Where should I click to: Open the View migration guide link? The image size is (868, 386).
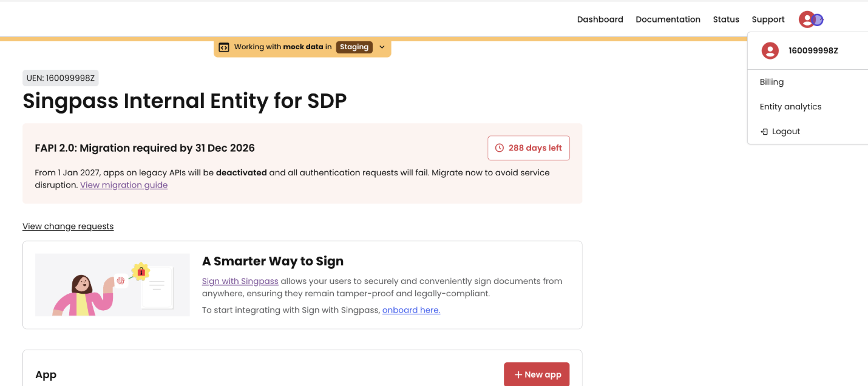click(124, 185)
